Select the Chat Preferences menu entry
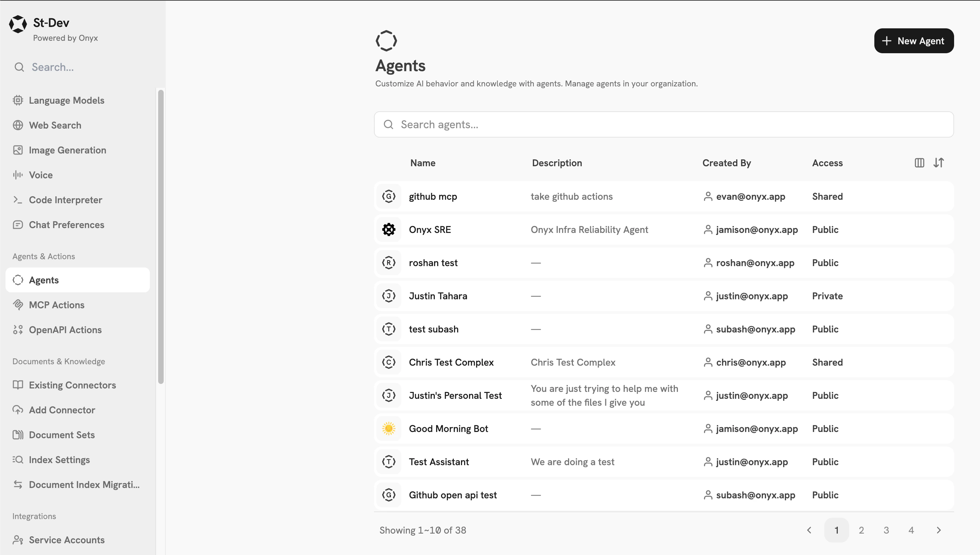980x555 pixels. pos(66,225)
